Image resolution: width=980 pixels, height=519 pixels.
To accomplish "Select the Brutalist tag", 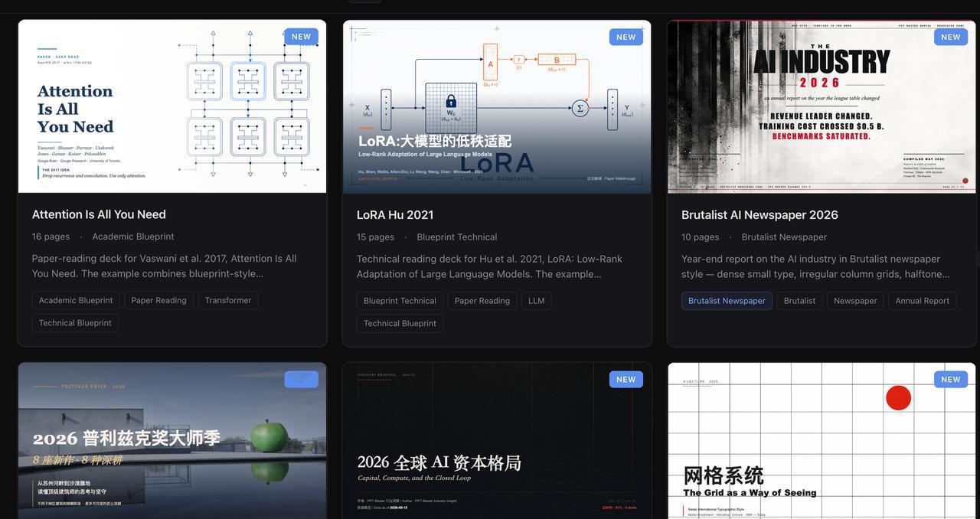I will (799, 301).
